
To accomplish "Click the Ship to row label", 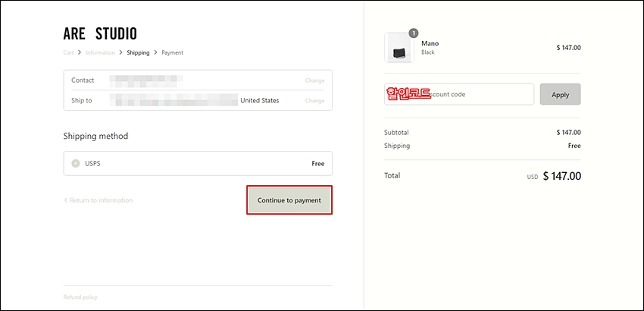I will click(x=82, y=100).
